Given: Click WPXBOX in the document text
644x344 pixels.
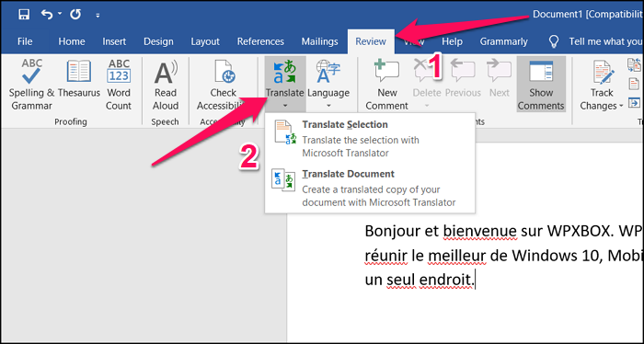Looking at the screenshot, I should [x=579, y=232].
